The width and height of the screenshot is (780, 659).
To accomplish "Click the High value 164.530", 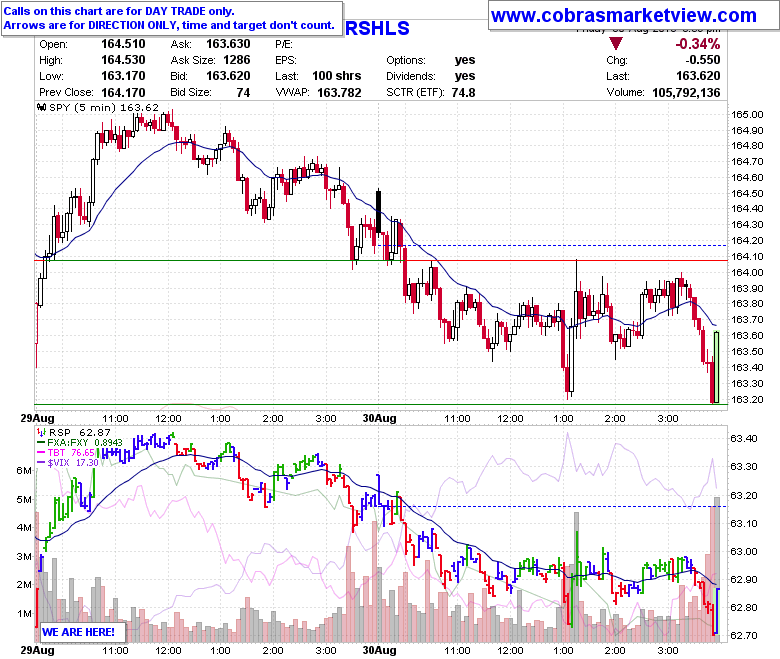I will pyautogui.click(x=123, y=60).
